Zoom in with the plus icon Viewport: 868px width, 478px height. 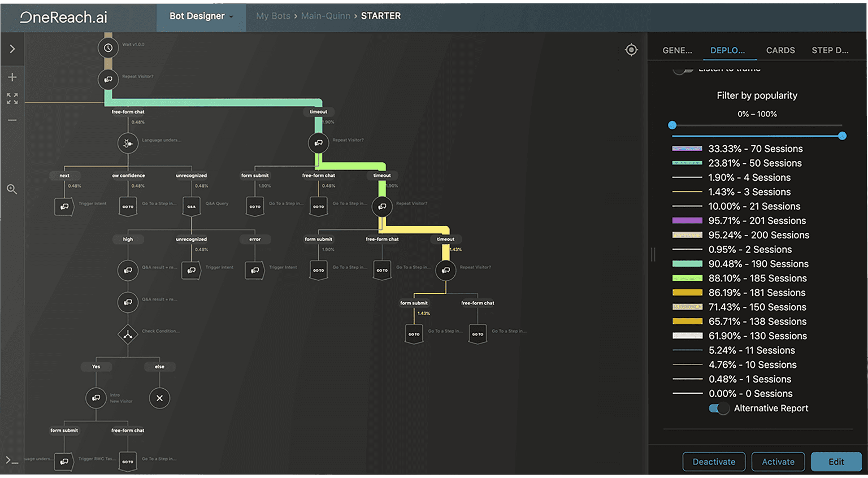pyautogui.click(x=12, y=77)
